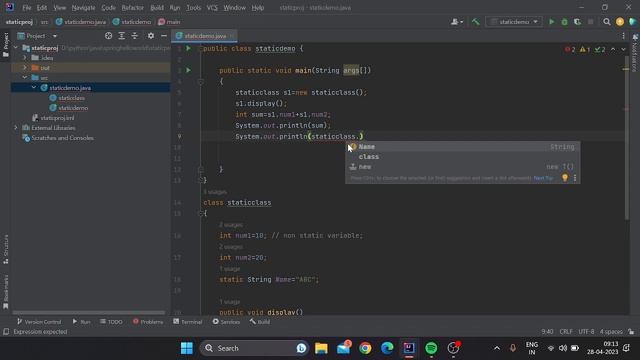Collapse the src folder
The image size is (640, 360).
point(25,78)
